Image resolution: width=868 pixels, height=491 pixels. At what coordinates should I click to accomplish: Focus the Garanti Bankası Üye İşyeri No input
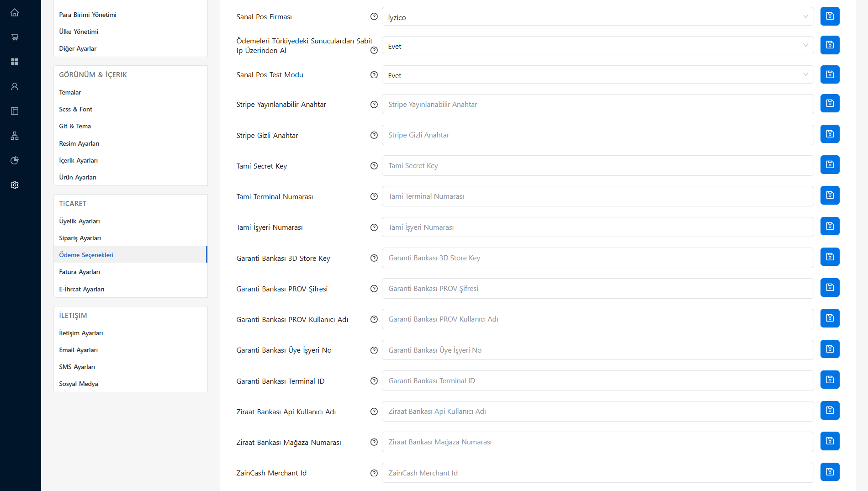[x=598, y=350]
